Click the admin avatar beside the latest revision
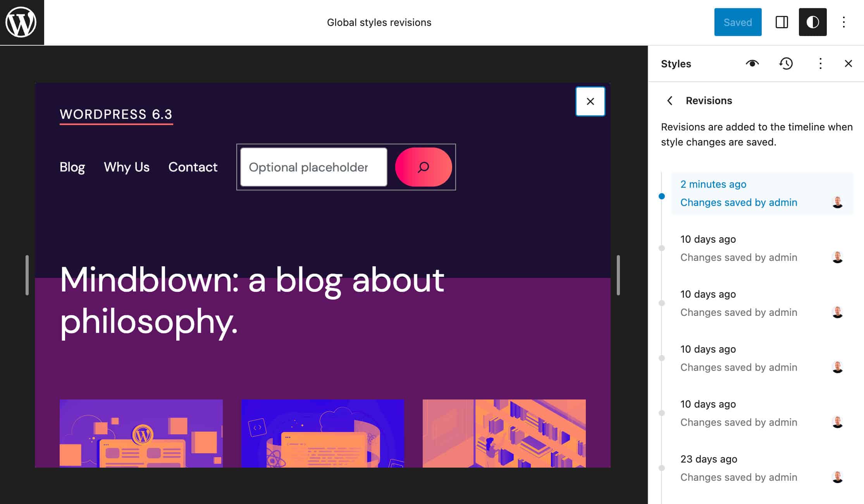Image resolution: width=864 pixels, height=504 pixels. (838, 202)
